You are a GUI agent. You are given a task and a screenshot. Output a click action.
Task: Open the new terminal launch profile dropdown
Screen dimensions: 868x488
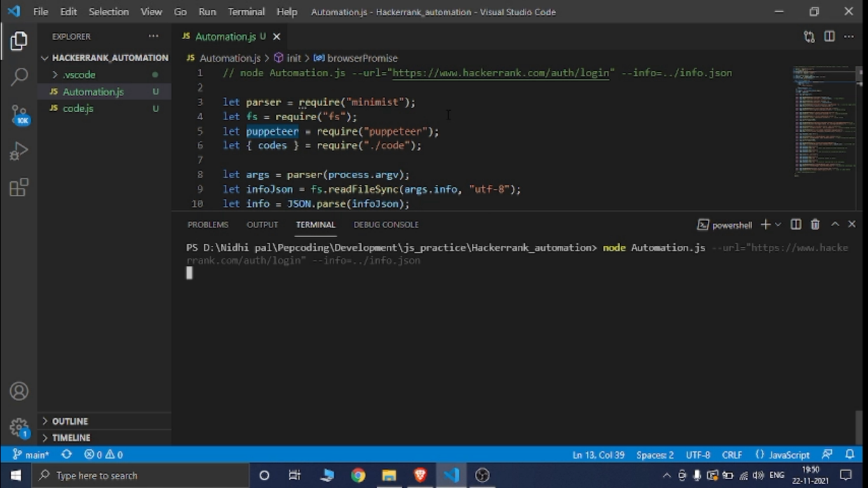click(x=778, y=224)
